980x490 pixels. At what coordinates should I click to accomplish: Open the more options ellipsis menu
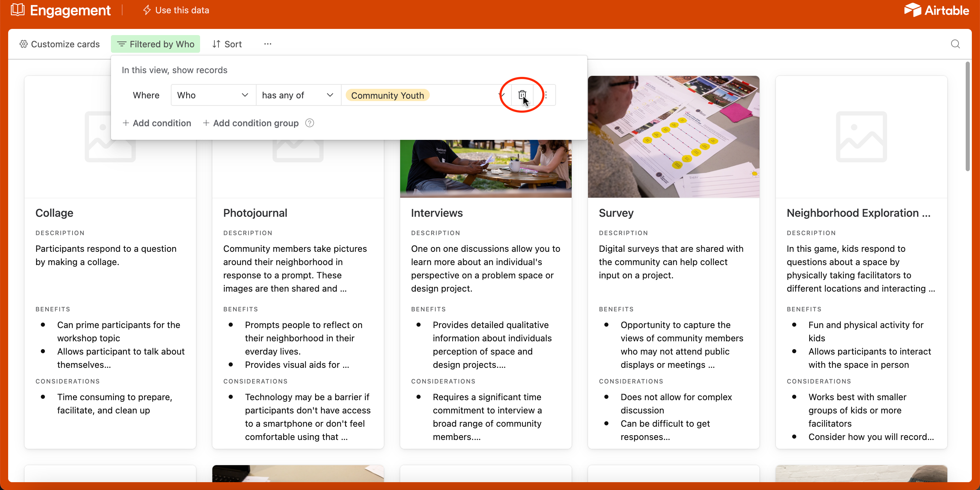[267, 44]
